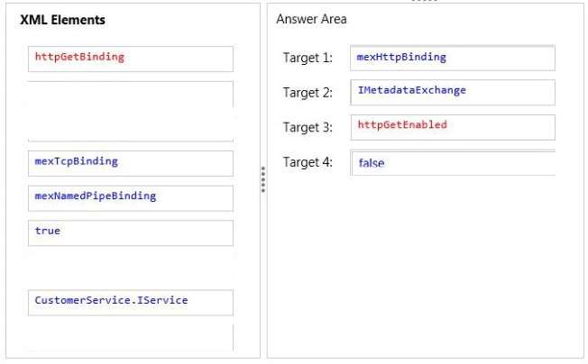Click the Target 2 label
The height and width of the screenshot is (364, 588).
coord(308,93)
